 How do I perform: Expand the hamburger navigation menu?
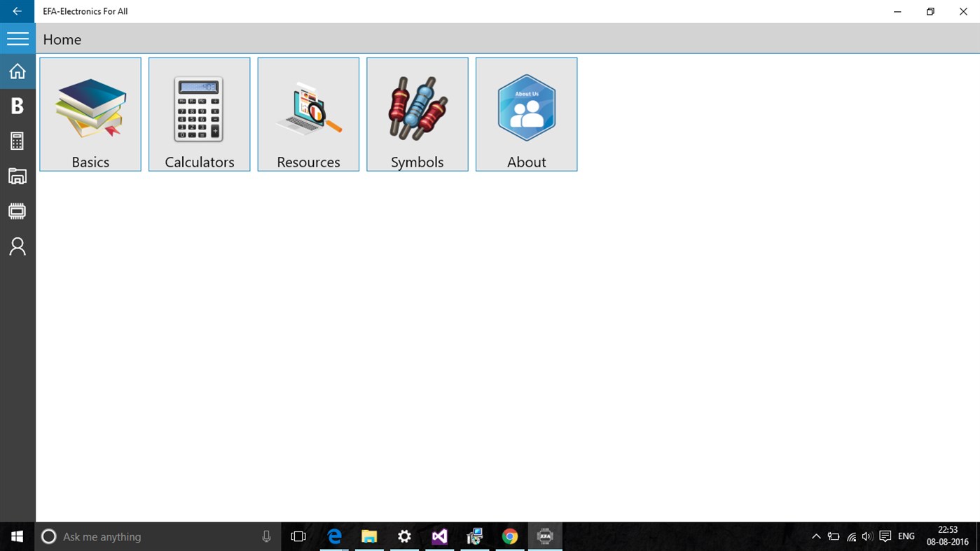point(18,38)
